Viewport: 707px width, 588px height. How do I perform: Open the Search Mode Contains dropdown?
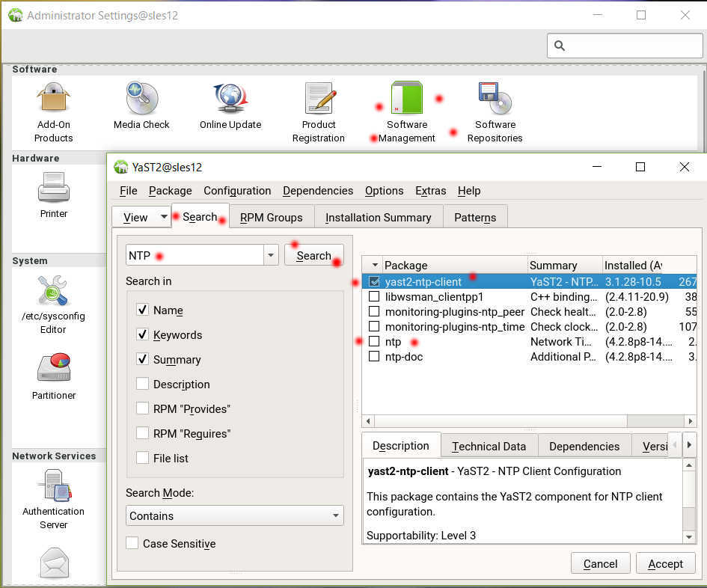click(x=234, y=515)
